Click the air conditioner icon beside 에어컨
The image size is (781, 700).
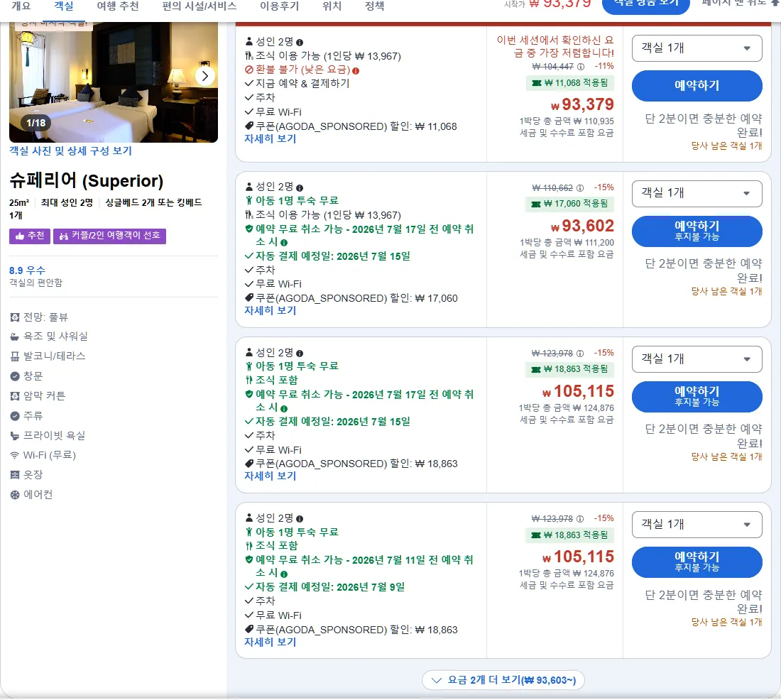tap(15, 495)
